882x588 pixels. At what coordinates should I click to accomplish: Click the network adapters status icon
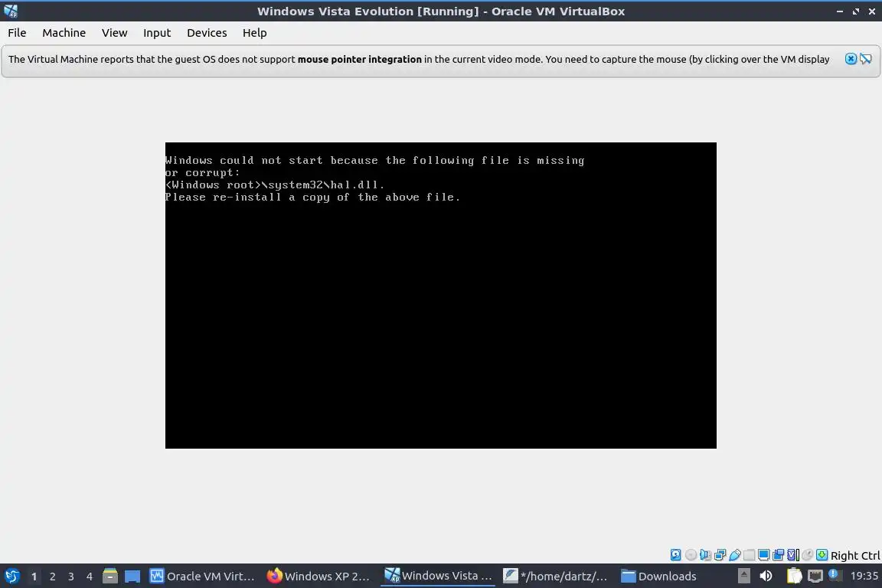(720, 555)
